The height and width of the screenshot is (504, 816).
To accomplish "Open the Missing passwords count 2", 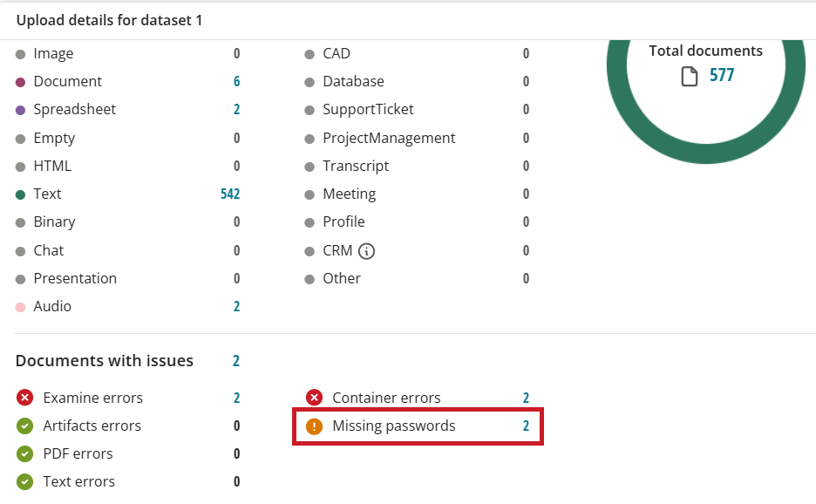I will click(526, 426).
